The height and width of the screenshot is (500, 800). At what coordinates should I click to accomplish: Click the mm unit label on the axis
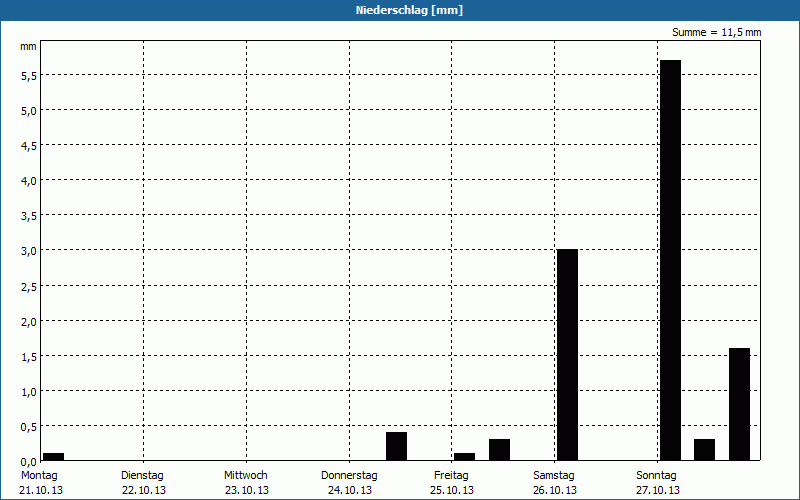tap(28, 46)
